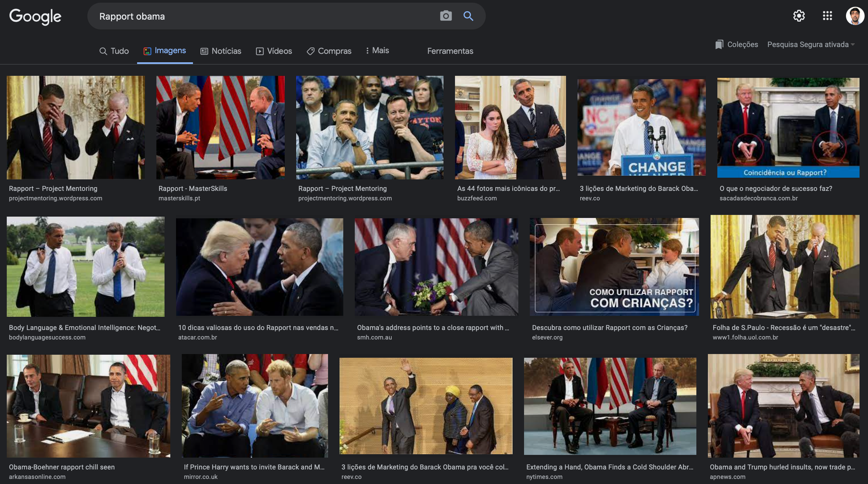This screenshot has width=868, height=484.
Task: Click the blue magnifier search button
Action: tap(468, 16)
